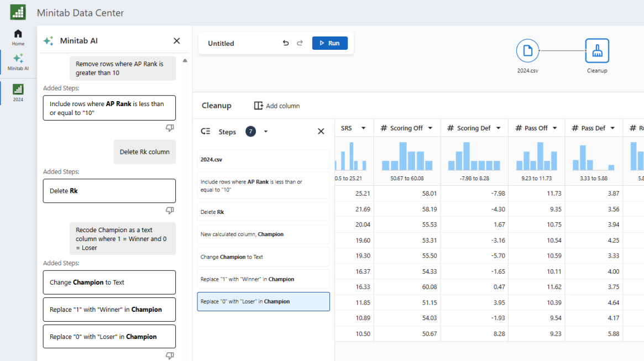Click the undo arrow icon

pos(286,43)
